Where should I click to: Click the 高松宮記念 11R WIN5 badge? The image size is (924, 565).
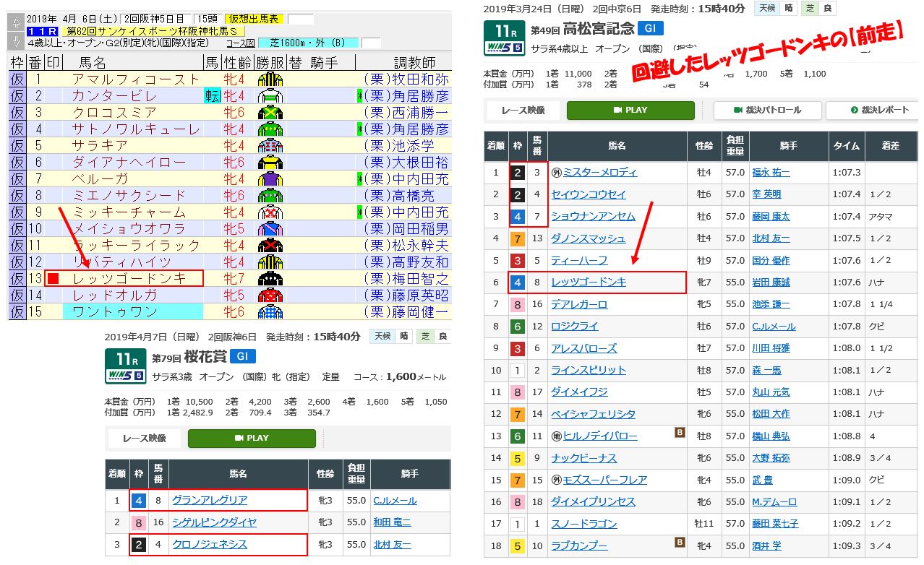(x=504, y=38)
